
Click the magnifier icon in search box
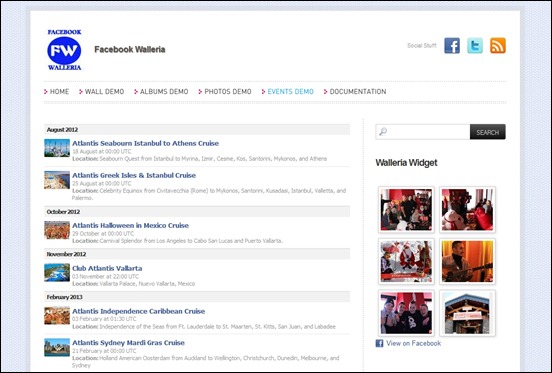[x=383, y=132]
